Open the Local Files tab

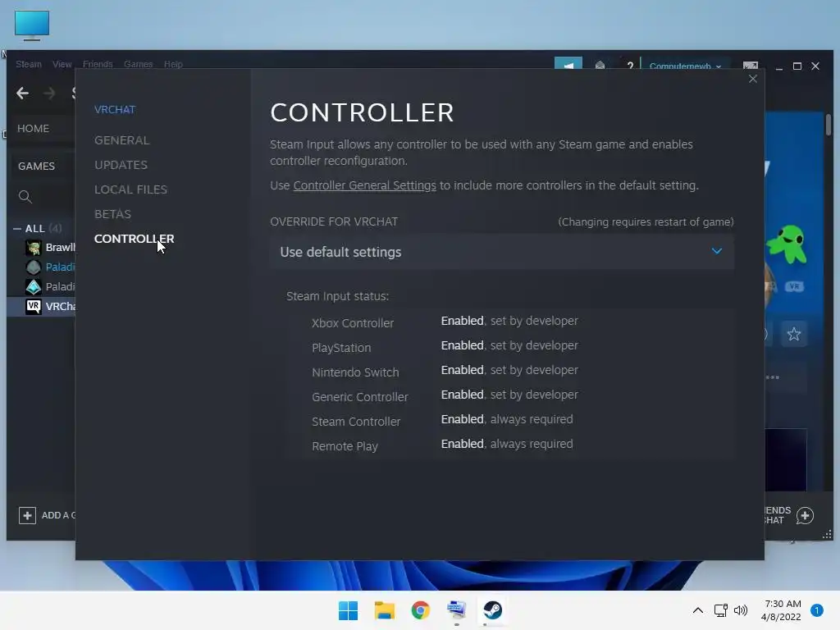[x=130, y=189]
